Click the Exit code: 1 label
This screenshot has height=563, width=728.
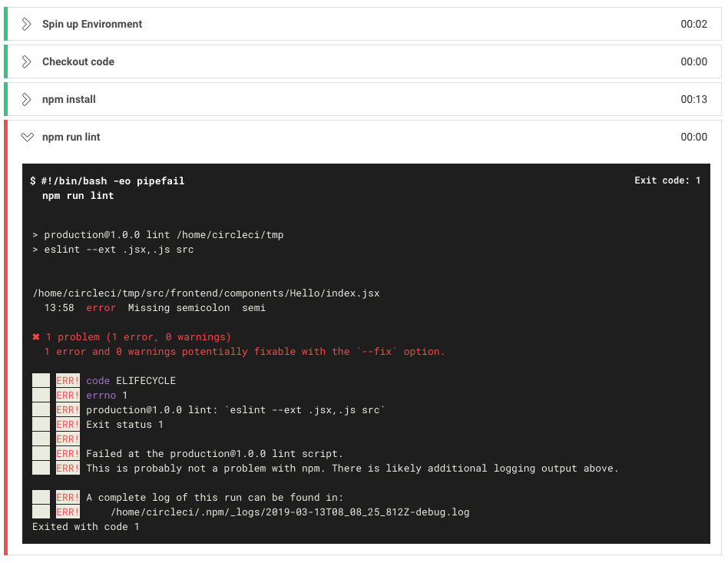click(x=667, y=180)
